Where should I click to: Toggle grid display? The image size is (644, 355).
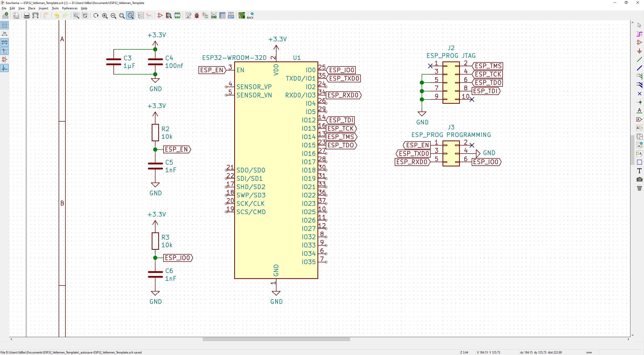coord(5,25)
